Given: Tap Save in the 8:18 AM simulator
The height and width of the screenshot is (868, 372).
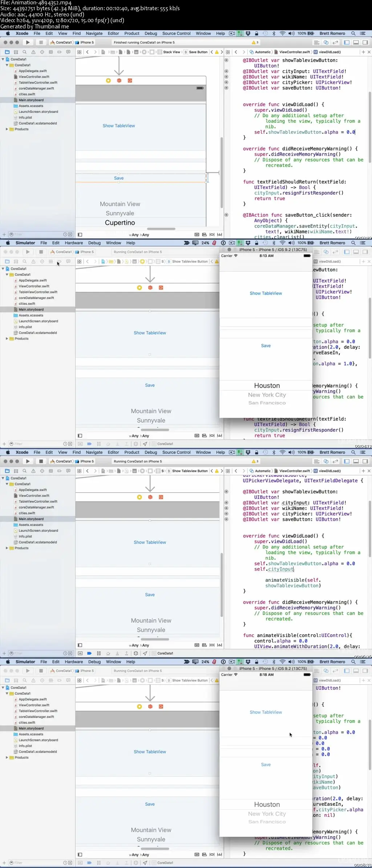Looking at the screenshot, I should [266, 765].
